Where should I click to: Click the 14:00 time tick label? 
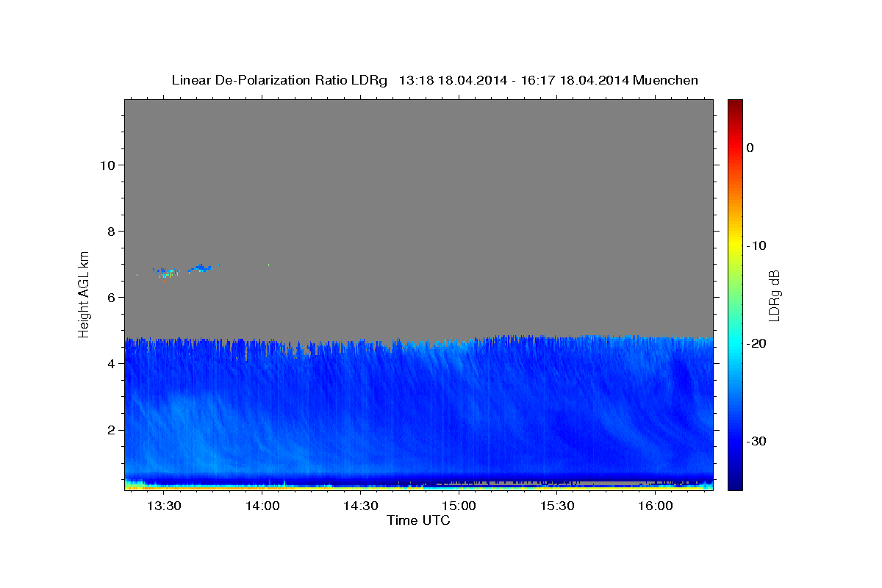tap(262, 506)
